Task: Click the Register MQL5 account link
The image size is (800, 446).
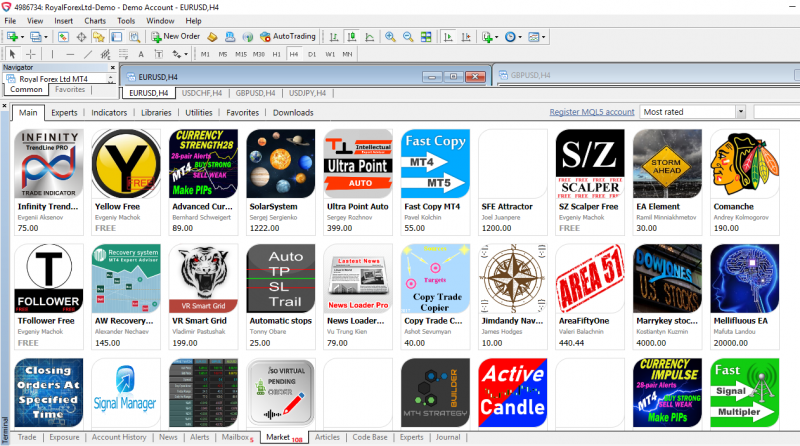Action: 592,112
